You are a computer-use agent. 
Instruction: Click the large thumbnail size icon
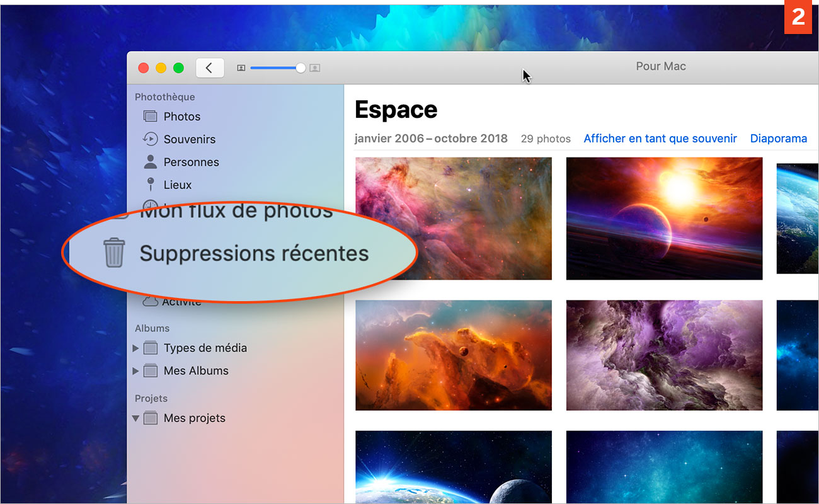click(315, 67)
